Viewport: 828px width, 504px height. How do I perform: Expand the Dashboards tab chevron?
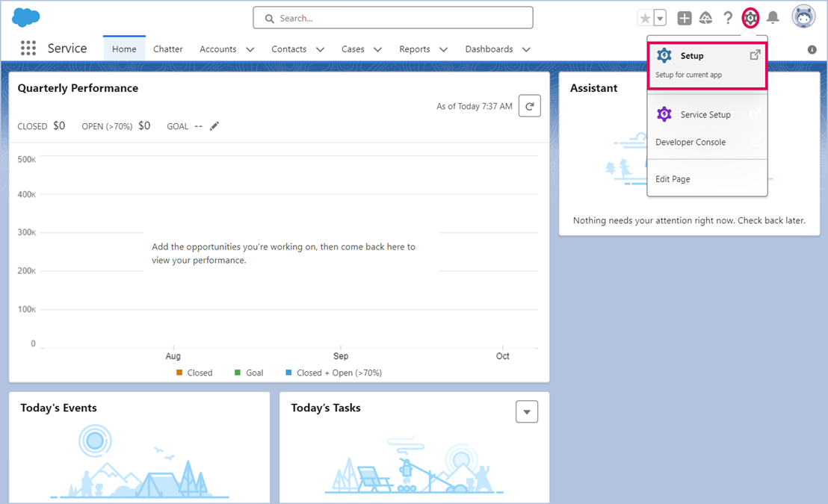[x=526, y=49]
